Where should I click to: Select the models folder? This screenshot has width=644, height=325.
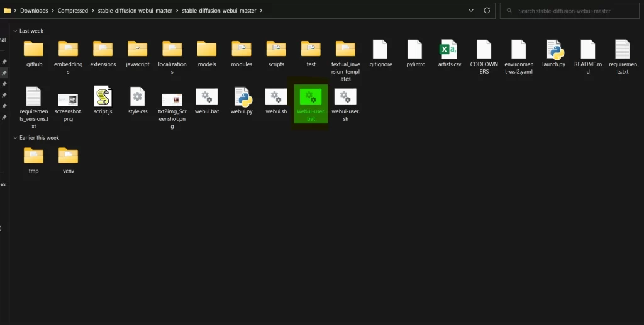point(206,53)
